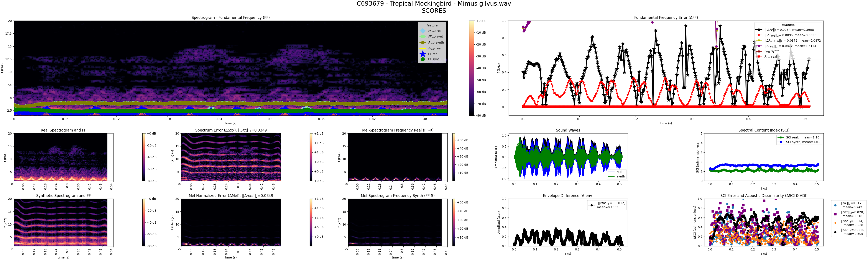Image resolution: width=868 pixels, height=260 pixels.
Task: Click the black star ΔFF legend marker
Action: click(758, 30)
